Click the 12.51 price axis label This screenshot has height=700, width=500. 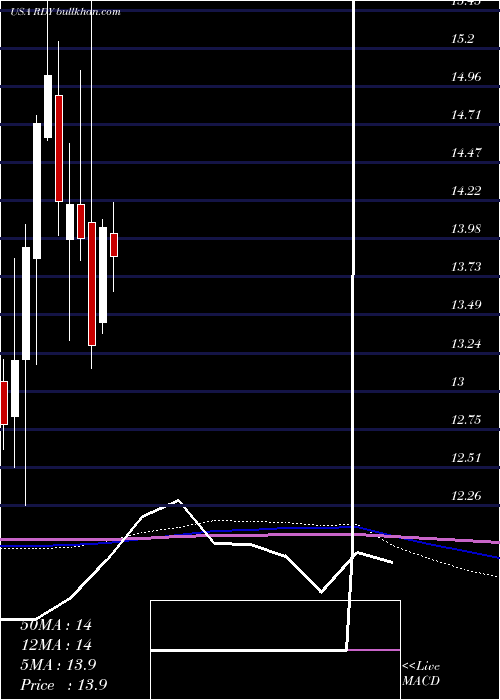click(466, 458)
